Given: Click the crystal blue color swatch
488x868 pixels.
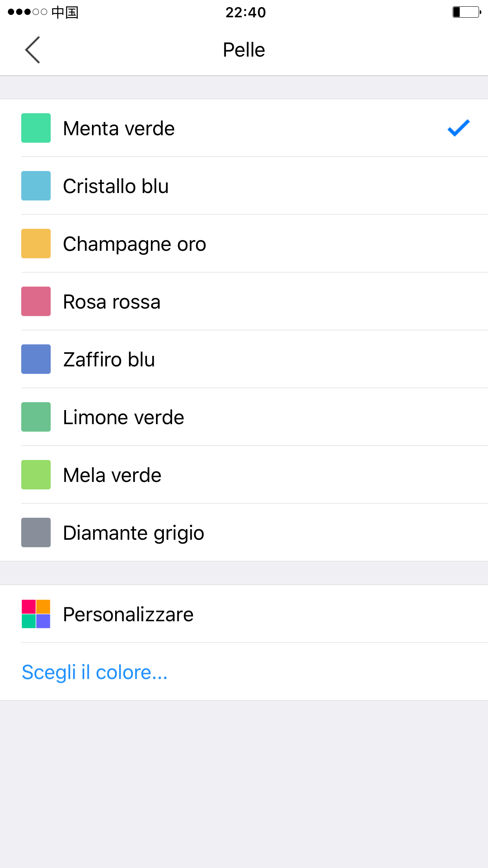Looking at the screenshot, I should [36, 186].
